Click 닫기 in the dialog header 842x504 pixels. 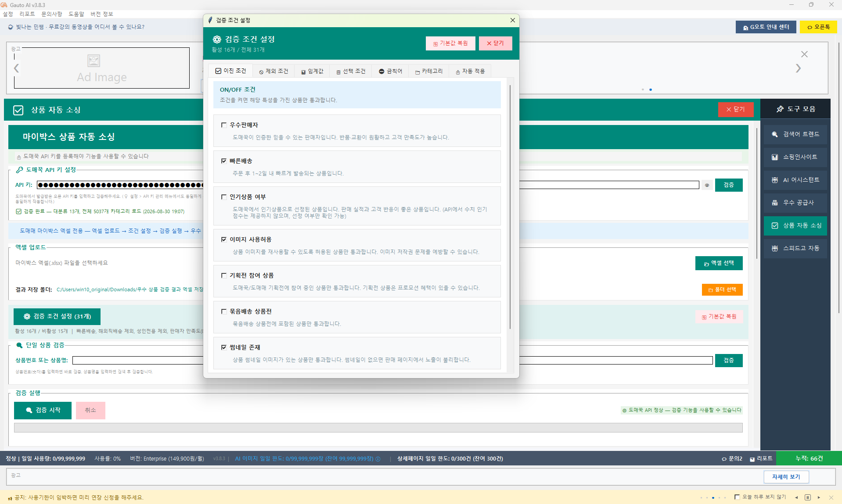point(495,43)
